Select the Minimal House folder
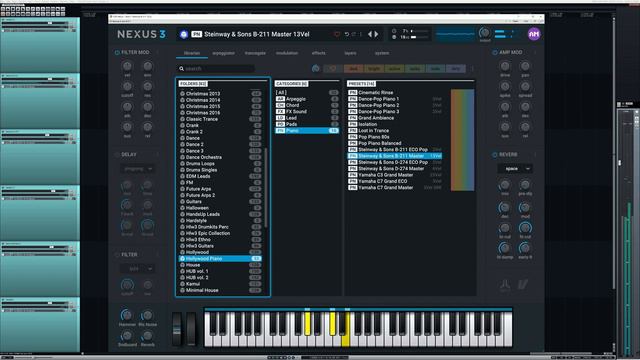The image size is (640, 360). point(220,290)
